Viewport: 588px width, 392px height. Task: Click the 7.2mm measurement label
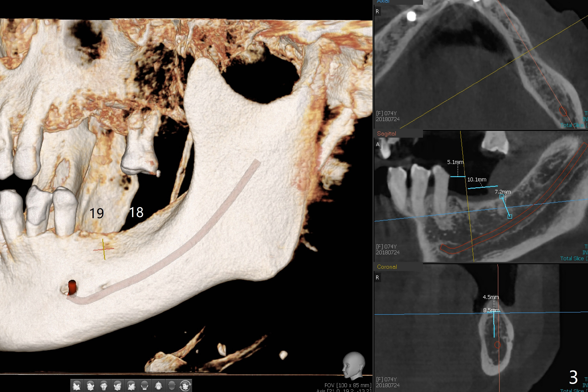pos(503,192)
